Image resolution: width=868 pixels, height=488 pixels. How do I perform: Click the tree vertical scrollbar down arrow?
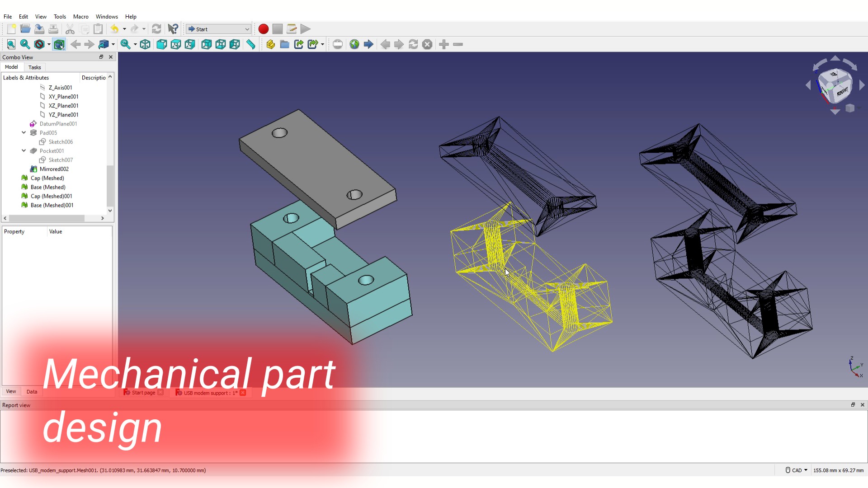[110, 211]
